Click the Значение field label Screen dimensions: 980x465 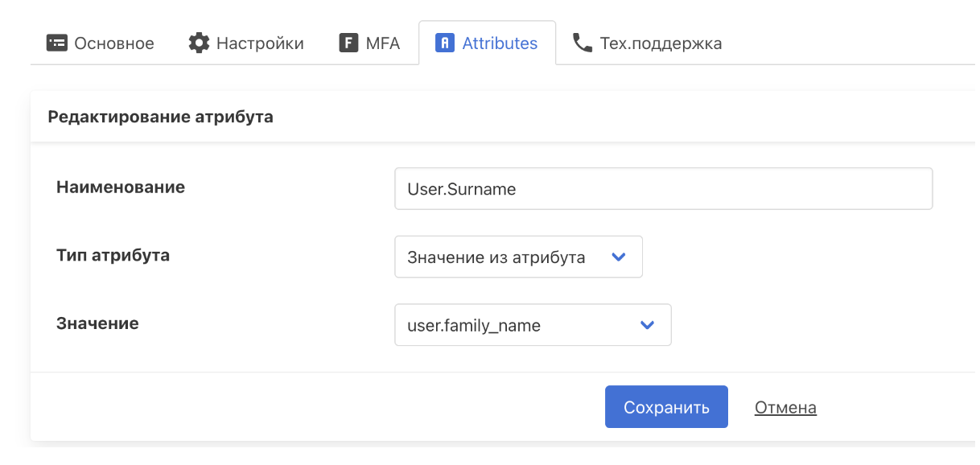(x=97, y=323)
